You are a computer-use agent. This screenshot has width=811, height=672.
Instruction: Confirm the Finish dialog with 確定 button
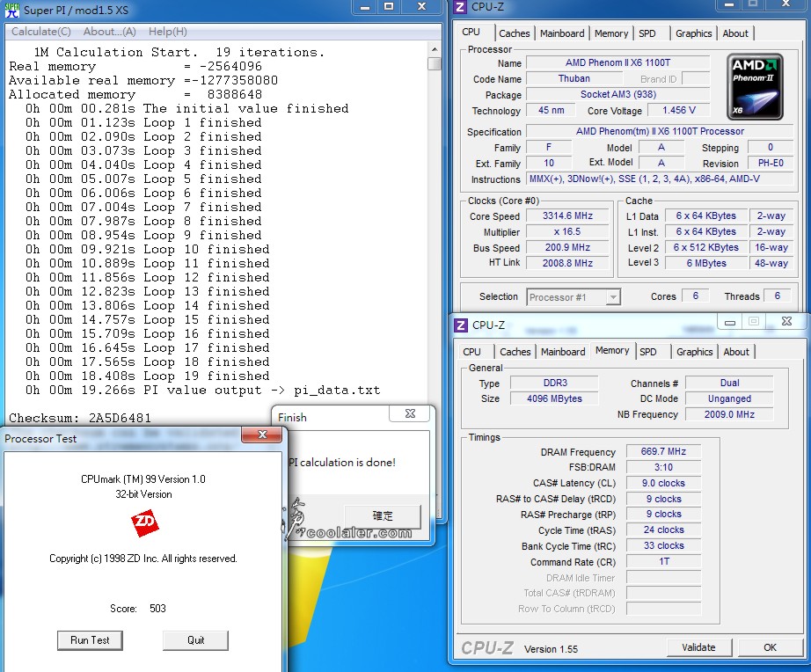point(383,515)
